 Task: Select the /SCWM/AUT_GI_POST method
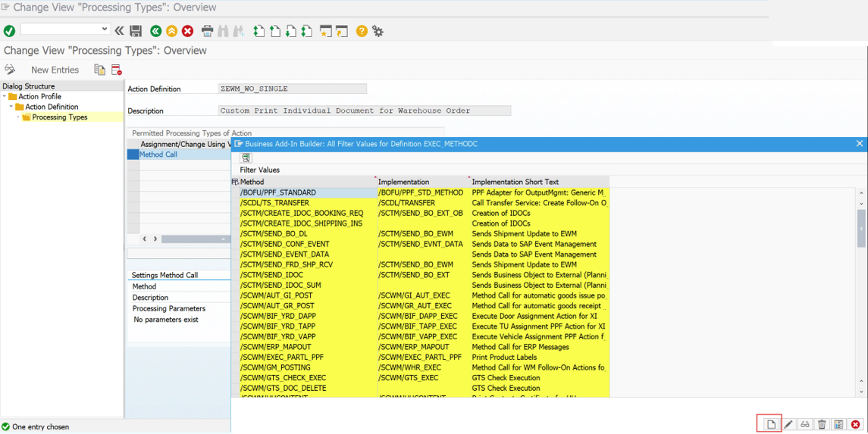(x=307, y=295)
